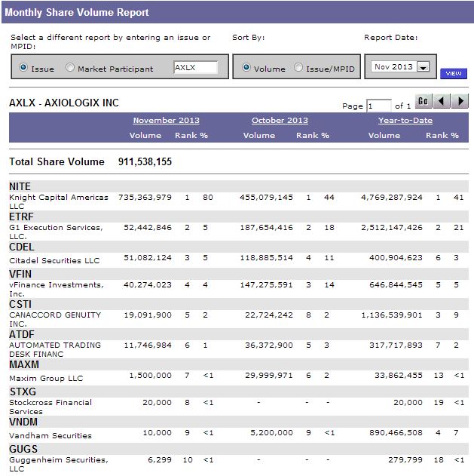Click Stockcross Financial Services name
This screenshot has height=476, width=474.
coord(50,407)
